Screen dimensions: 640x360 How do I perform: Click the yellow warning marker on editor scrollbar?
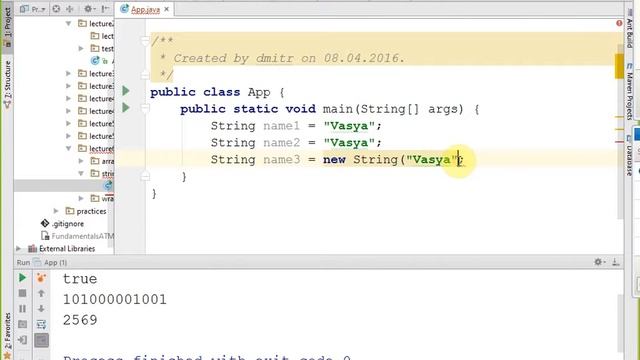pos(619,65)
